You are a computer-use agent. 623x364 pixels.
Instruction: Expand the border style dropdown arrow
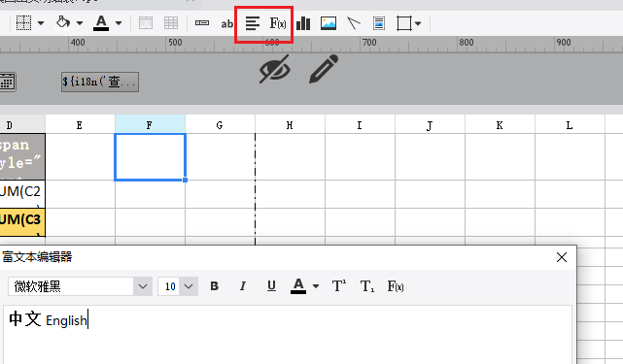[41, 23]
